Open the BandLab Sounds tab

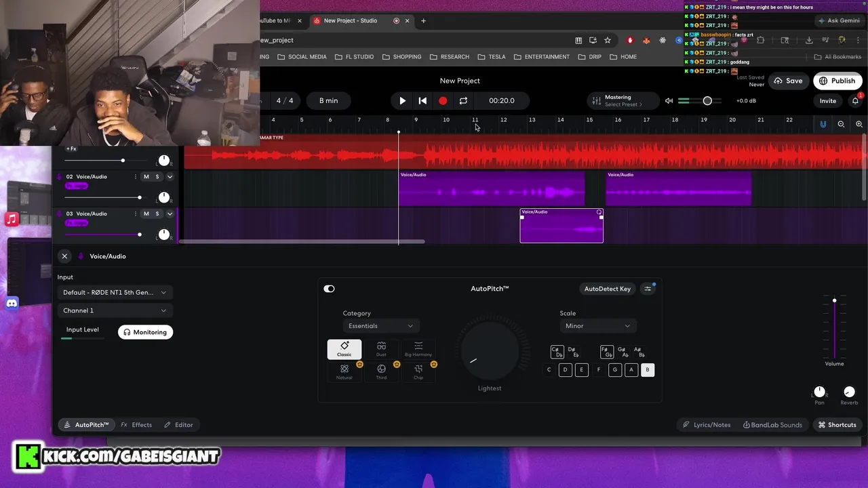pyautogui.click(x=772, y=425)
